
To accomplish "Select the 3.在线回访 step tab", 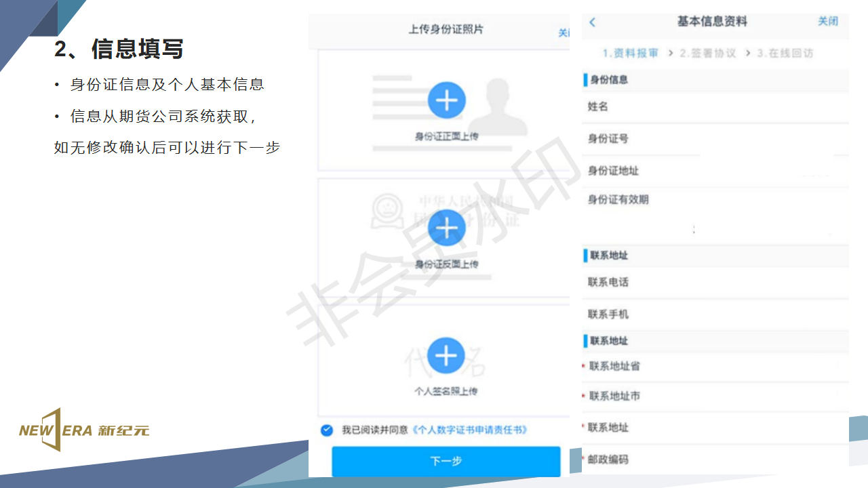I will [785, 53].
